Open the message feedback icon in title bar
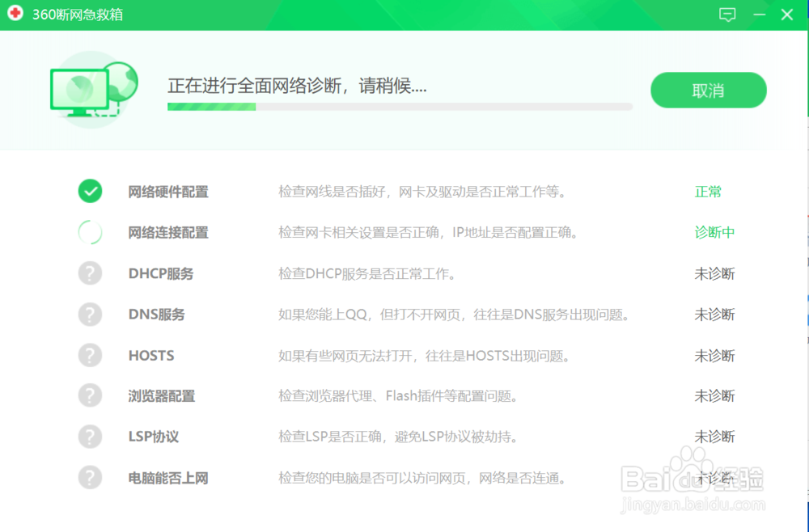809x532 pixels. click(727, 15)
